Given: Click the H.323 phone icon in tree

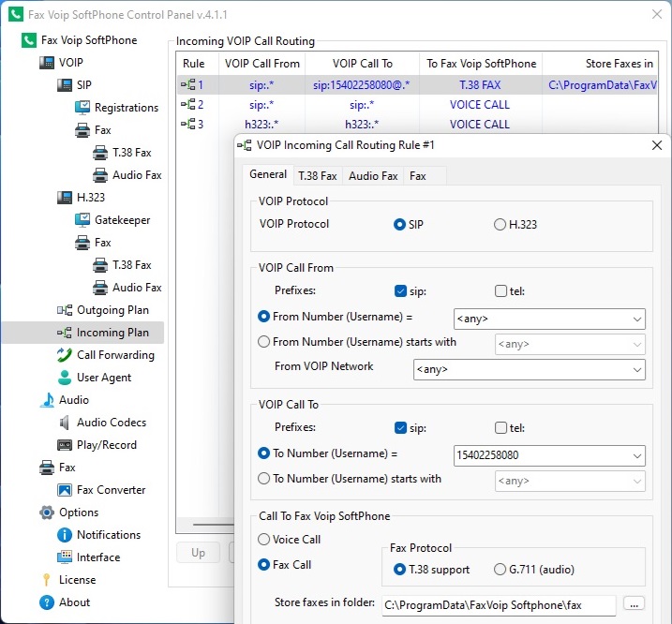Looking at the screenshot, I should (x=65, y=197).
